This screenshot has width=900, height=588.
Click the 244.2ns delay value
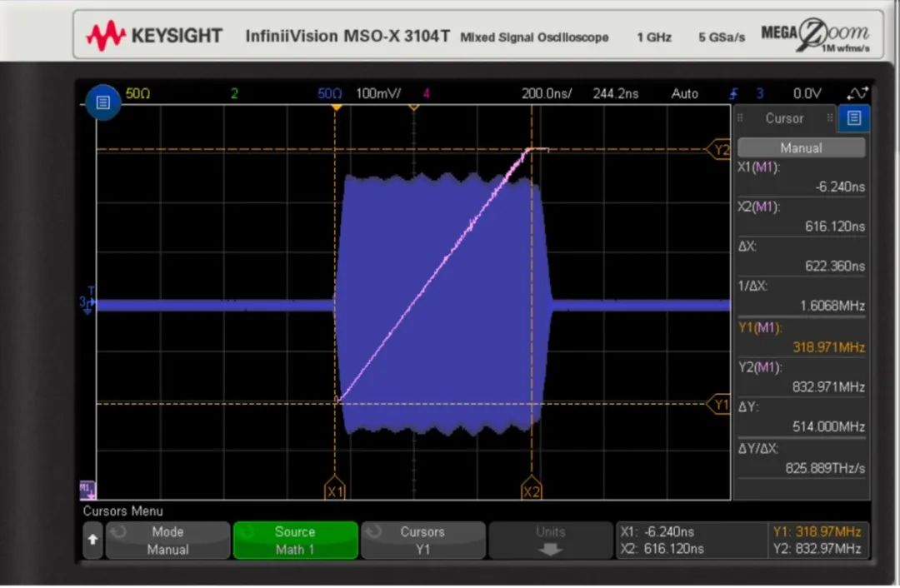615,93
